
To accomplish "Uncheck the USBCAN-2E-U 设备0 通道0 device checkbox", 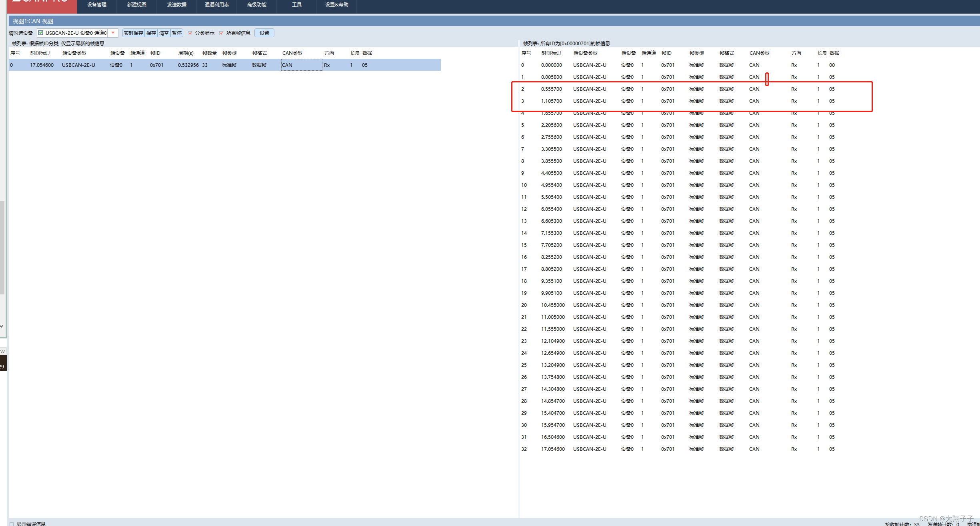I will 41,33.
